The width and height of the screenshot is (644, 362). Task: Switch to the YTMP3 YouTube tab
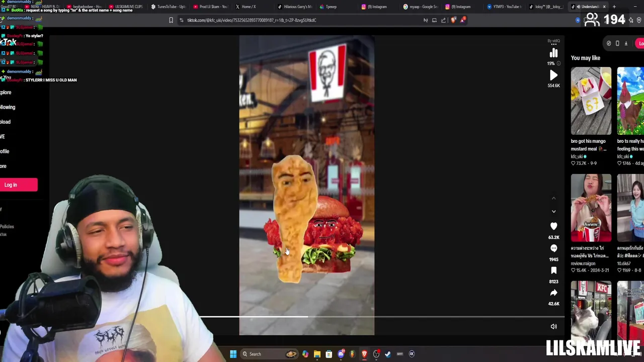[x=504, y=7]
